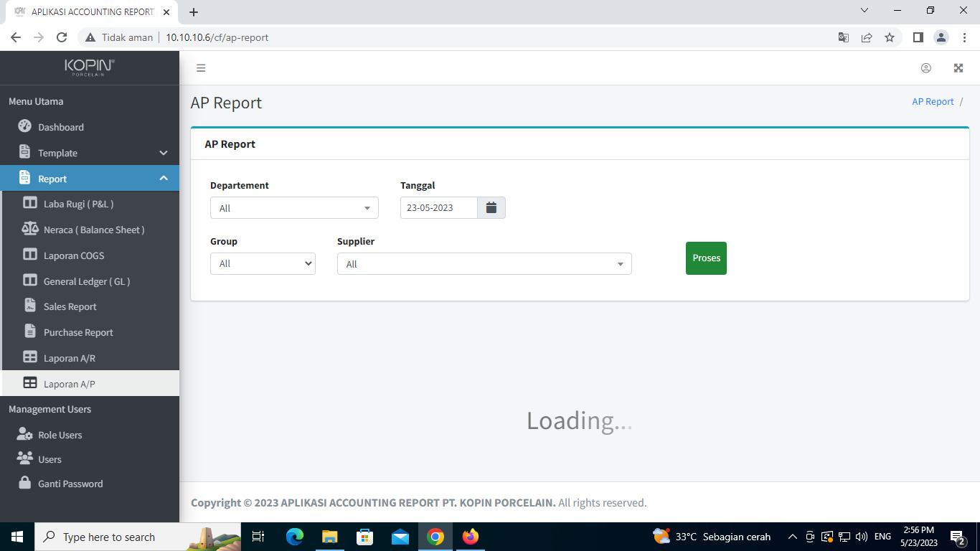Open user profile icon in top bar
Image resolution: width=980 pixels, height=551 pixels.
point(926,68)
